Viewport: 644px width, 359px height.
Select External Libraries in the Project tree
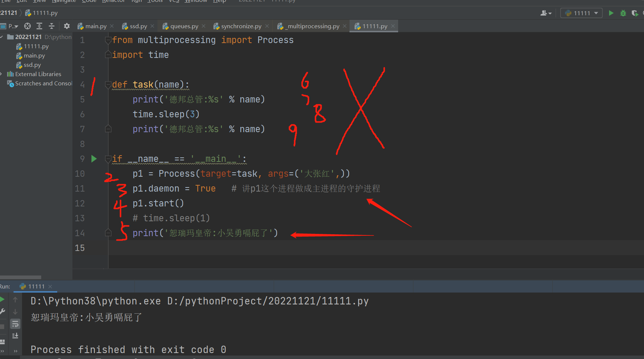point(34,74)
